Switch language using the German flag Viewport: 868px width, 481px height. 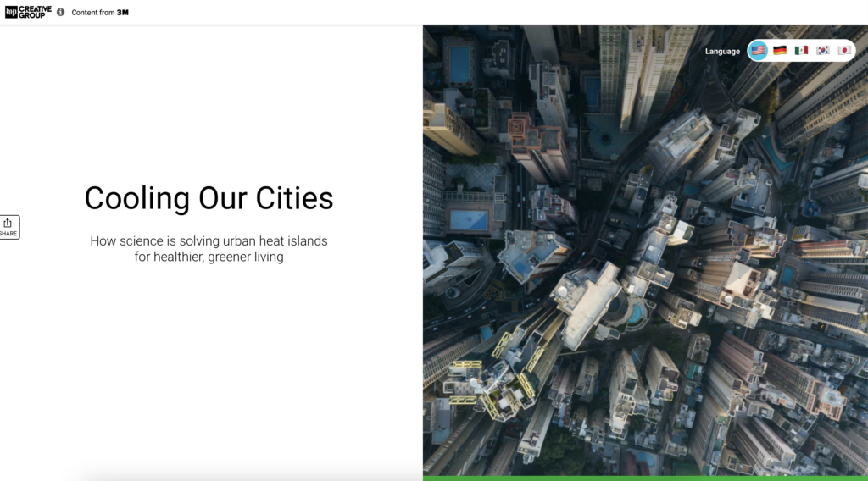tap(780, 50)
